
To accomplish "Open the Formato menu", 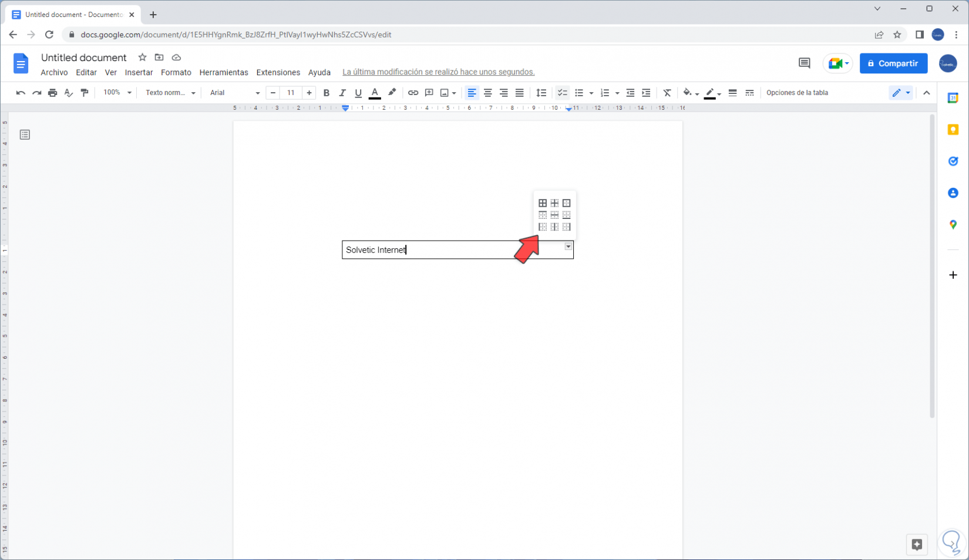I will pyautogui.click(x=176, y=72).
